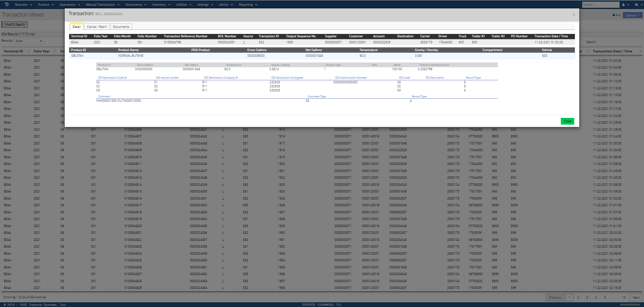This screenshot has width=644, height=307.
Task: Expand the Business menu
Action: click(23, 5)
